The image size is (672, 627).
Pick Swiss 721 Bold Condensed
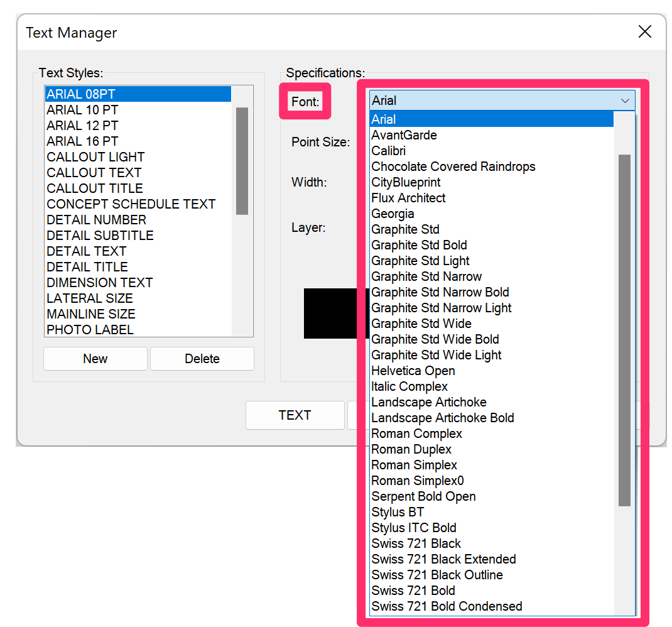click(492, 606)
